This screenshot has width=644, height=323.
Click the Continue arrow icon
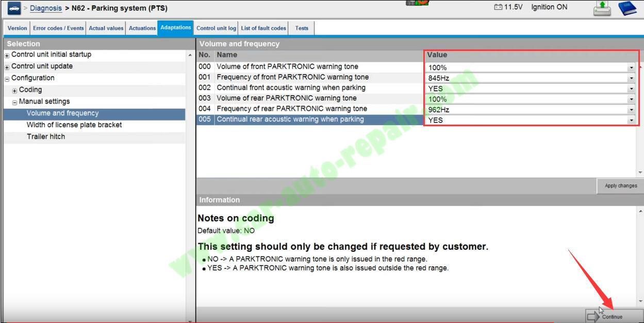coord(594,316)
